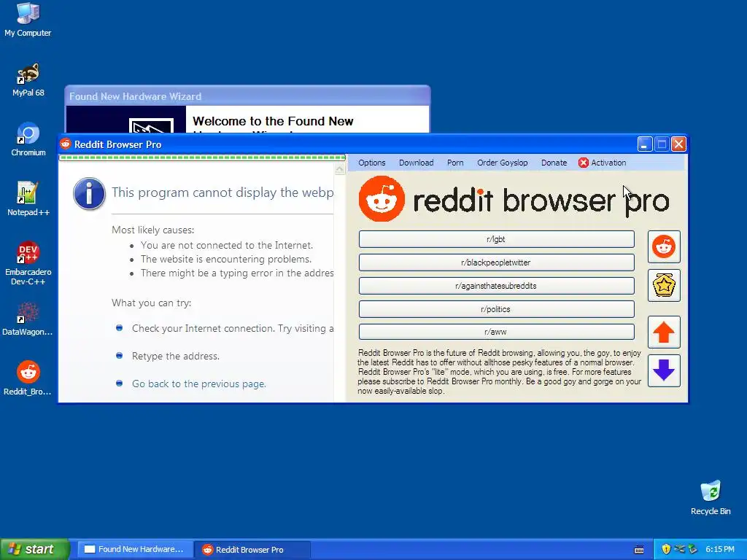Browse the r/againsthatesubreddits button
The image size is (747, 560).
[496, 286]
